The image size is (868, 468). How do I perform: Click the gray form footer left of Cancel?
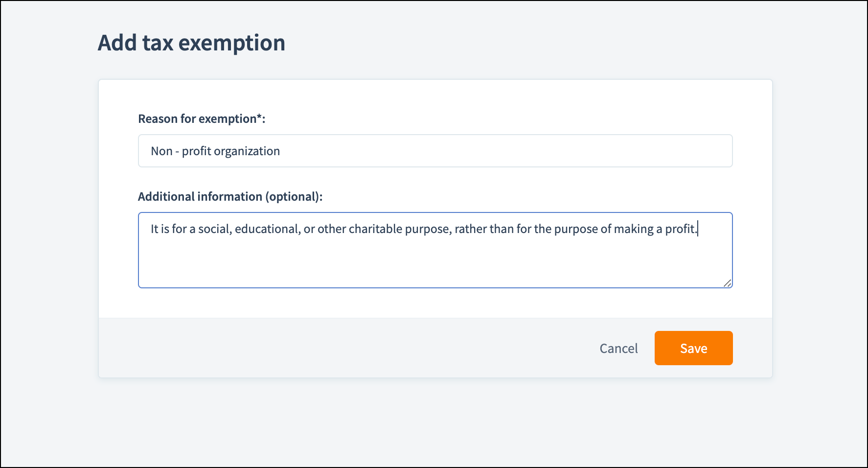pos(343,348)
